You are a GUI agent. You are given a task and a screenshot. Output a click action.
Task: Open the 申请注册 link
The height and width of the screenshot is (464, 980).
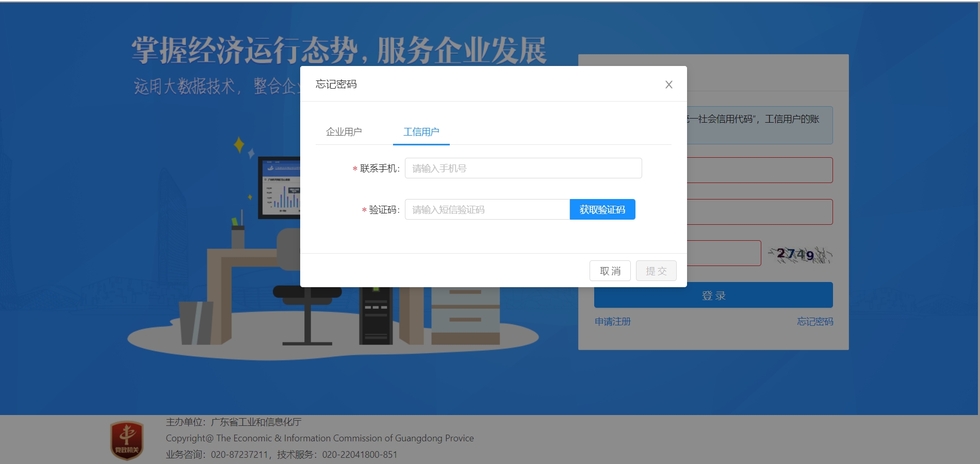point(613,322)
